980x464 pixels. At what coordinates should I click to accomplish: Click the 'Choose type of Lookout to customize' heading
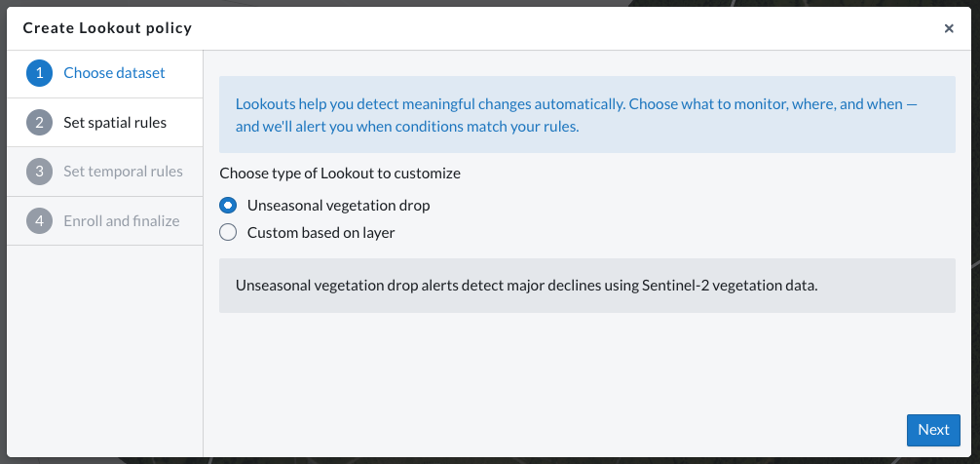340,174
